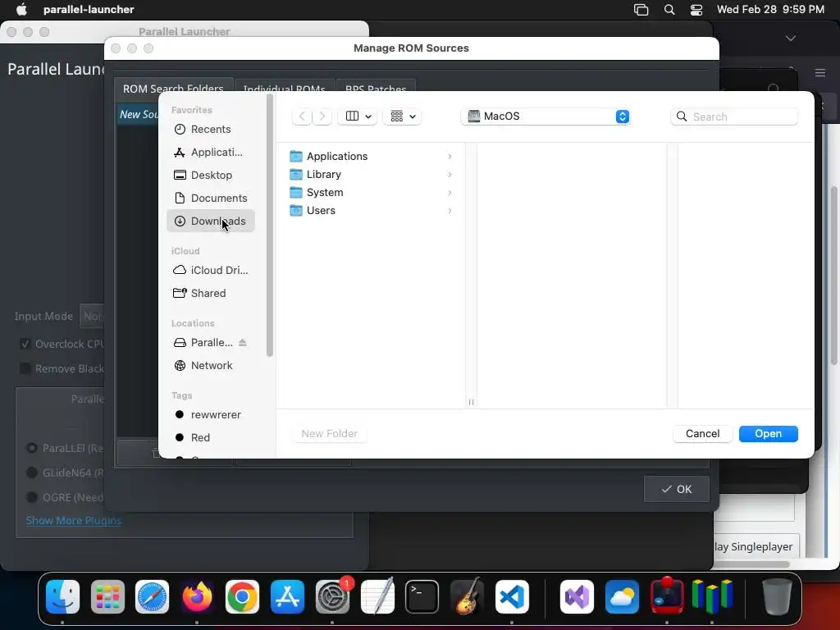Open GarageBand from the dock

(x=467, y=597)
